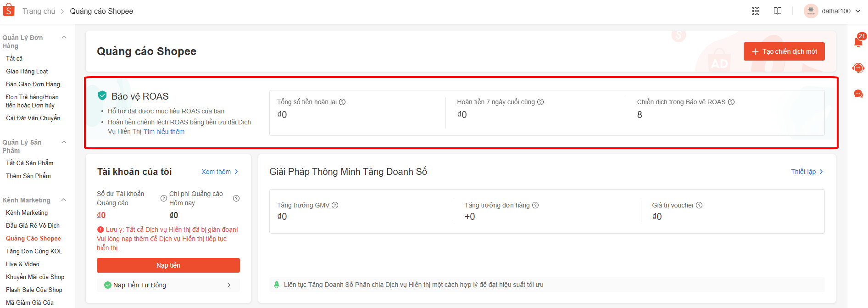The width and height of the screenshot is (868, 308).
Task: Go to Khuyến Mãi của Shop
Action: [x=35, y=277]
